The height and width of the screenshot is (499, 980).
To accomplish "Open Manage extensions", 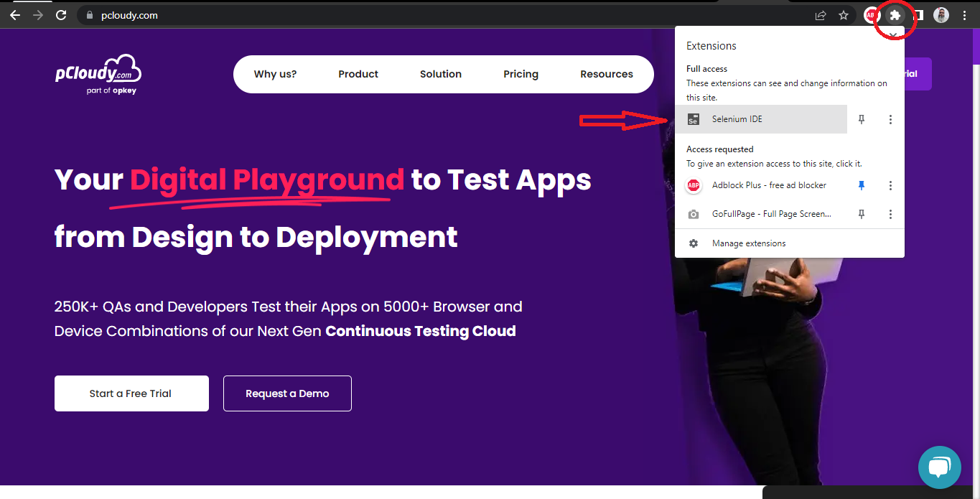I will pyautogui.click(x=749, y=243).
